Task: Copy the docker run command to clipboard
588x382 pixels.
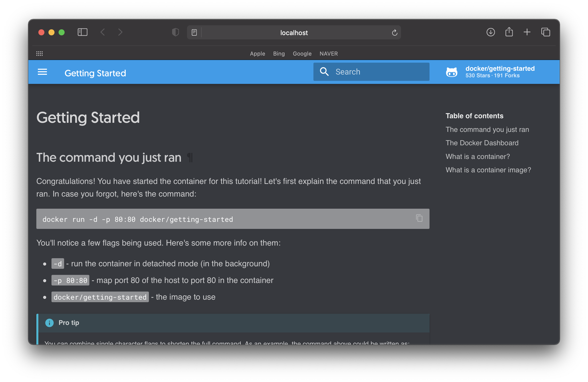Action: tap(419, 218)
